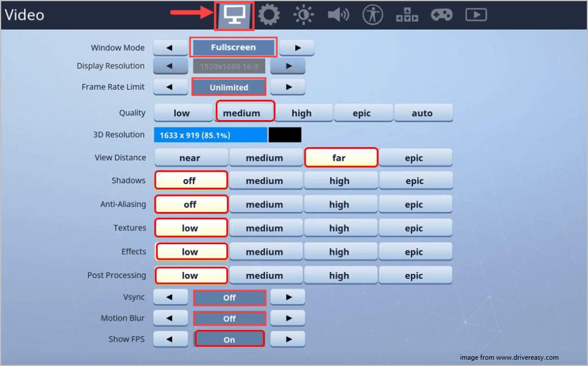Set Anti-Aliasing to medium
This screenshot has width=588, height=366.
pos(266,204)
